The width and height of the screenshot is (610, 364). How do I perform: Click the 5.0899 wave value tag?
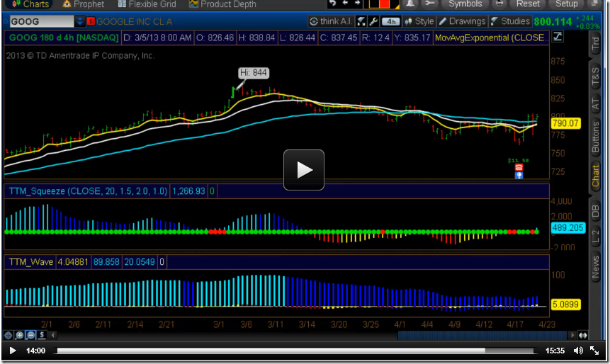coord(565,304)
